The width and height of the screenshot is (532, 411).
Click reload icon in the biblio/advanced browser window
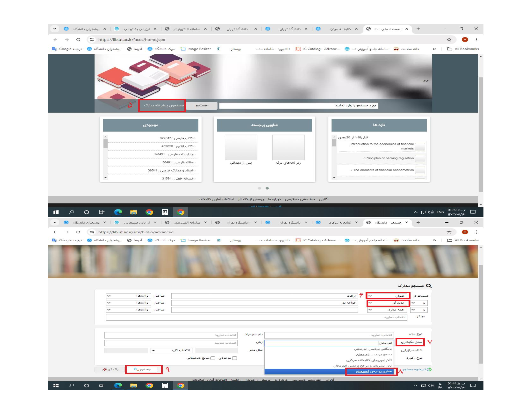[78, 232]
